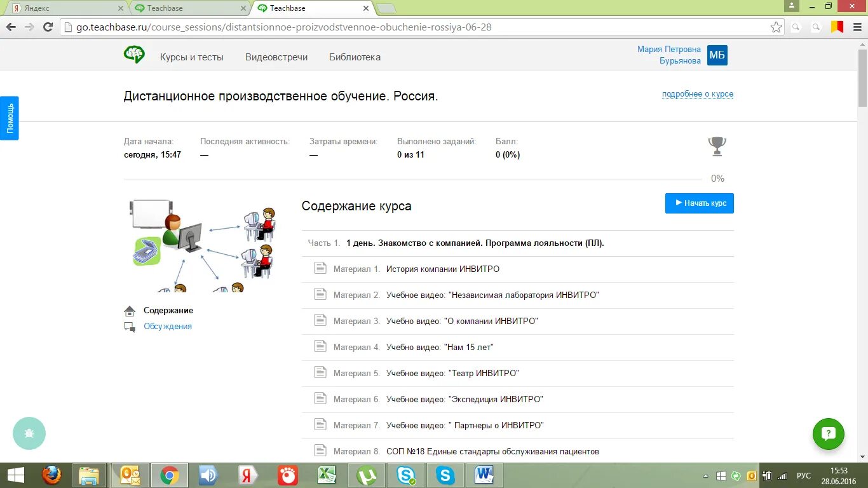Open the МБ user avatar
The image size is (868, 488).
click(x=717, y=55)
